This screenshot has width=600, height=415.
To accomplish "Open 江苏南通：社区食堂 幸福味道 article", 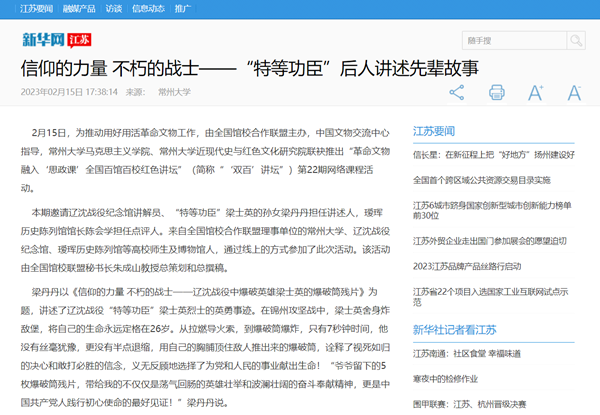I will [x=465, y=353].
